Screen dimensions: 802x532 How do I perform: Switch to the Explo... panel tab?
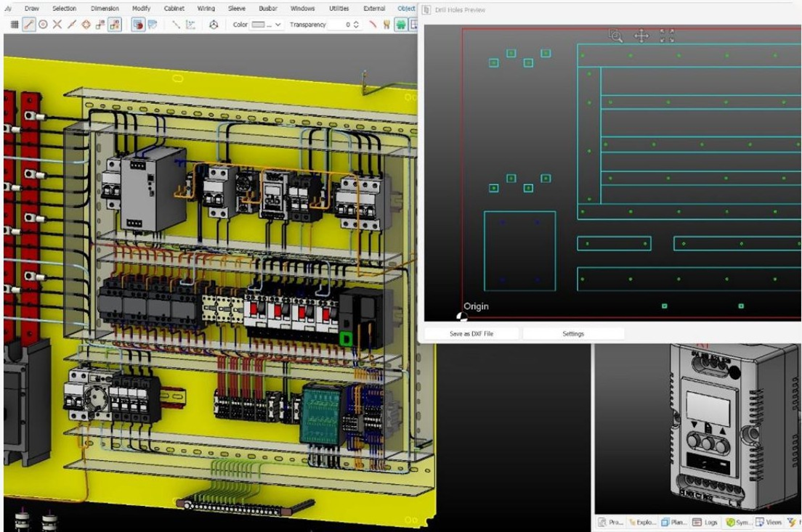tap(641, 523)
